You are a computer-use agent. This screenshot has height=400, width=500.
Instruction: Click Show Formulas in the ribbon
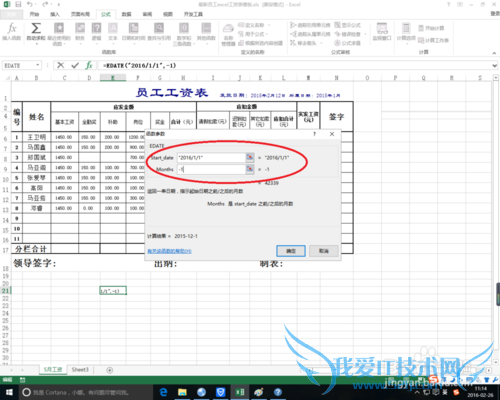tap(347, 25)
